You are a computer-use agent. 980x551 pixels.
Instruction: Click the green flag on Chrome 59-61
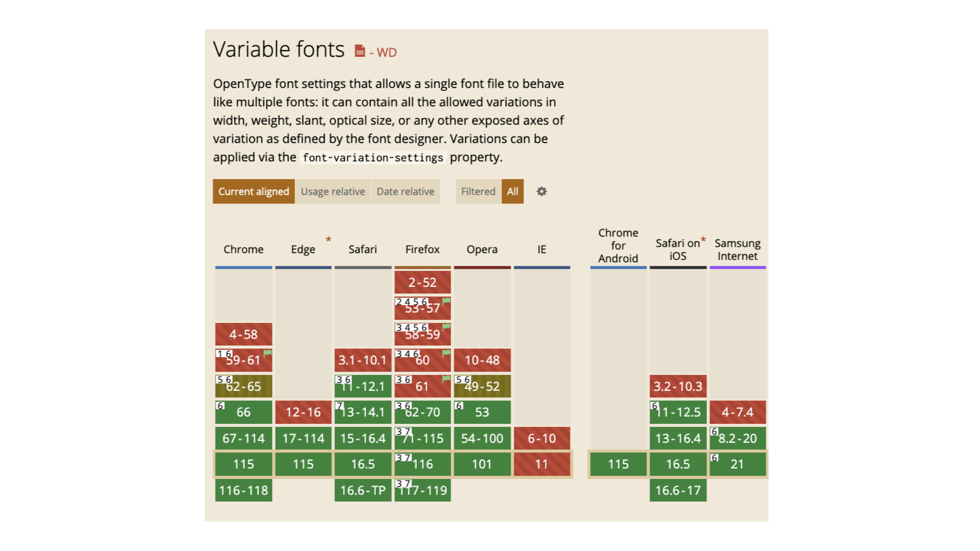pyautogui.click(x=267, y=353)
